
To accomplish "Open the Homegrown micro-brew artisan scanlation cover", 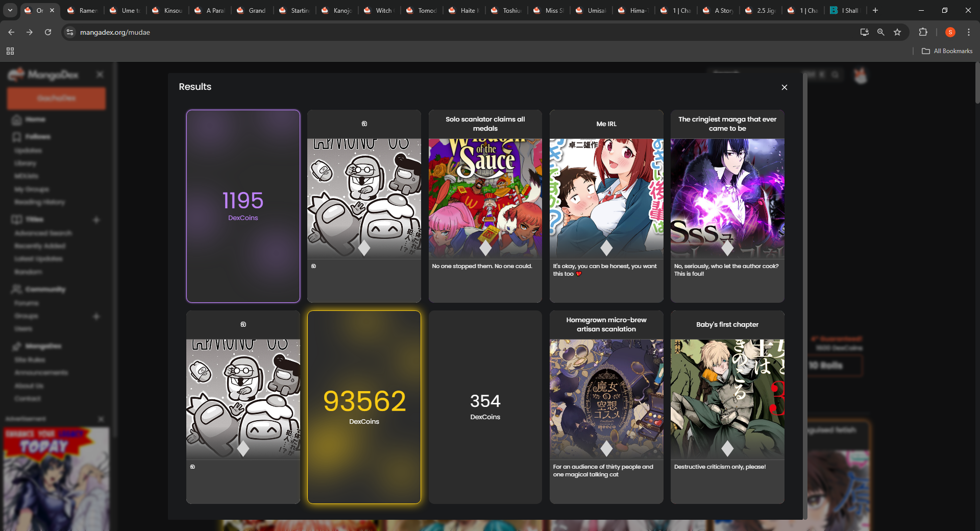I will click(606, 399).
